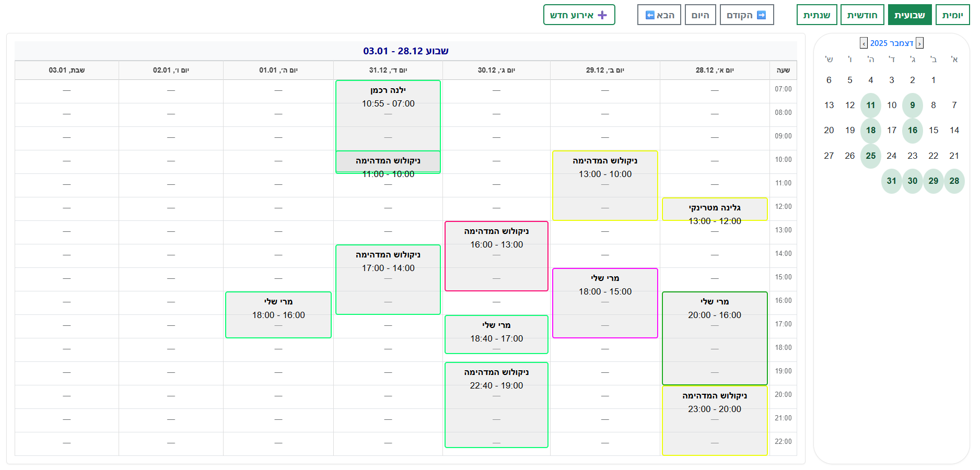Pick highlighted day 9 in mini calendar

click(913, 105)
